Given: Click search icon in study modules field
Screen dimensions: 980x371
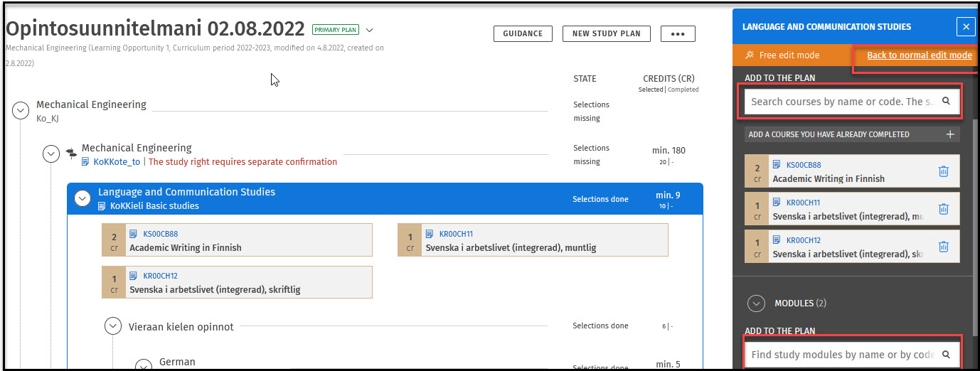Looking at the screenshot, I should [x=946, y=354].
